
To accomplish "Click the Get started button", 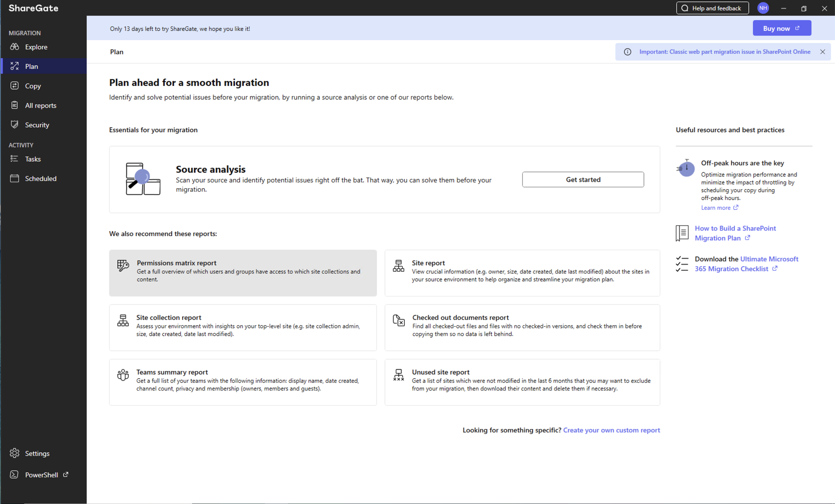I will point(583,179).
